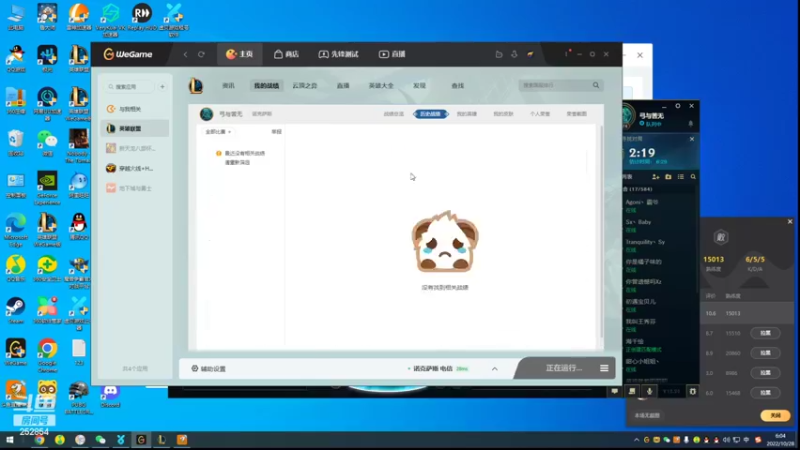
Task: Add an app with the plus button
Action: click(162, 87)
